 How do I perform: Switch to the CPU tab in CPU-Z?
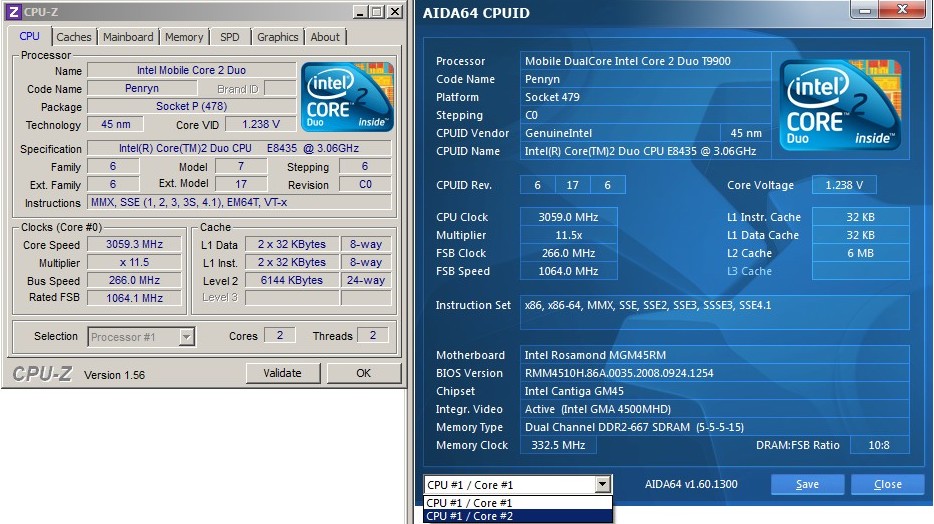pyautogui.click(x=29, y=36)
